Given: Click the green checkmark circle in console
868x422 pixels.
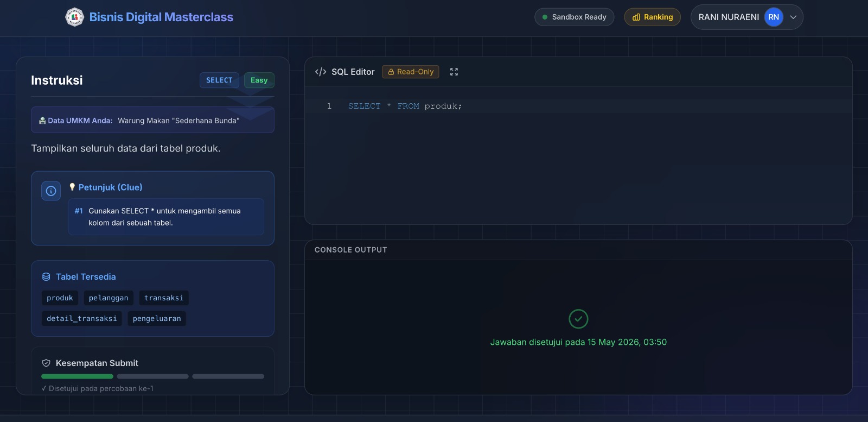Looking at the screenshot, I should pos(578,319).
